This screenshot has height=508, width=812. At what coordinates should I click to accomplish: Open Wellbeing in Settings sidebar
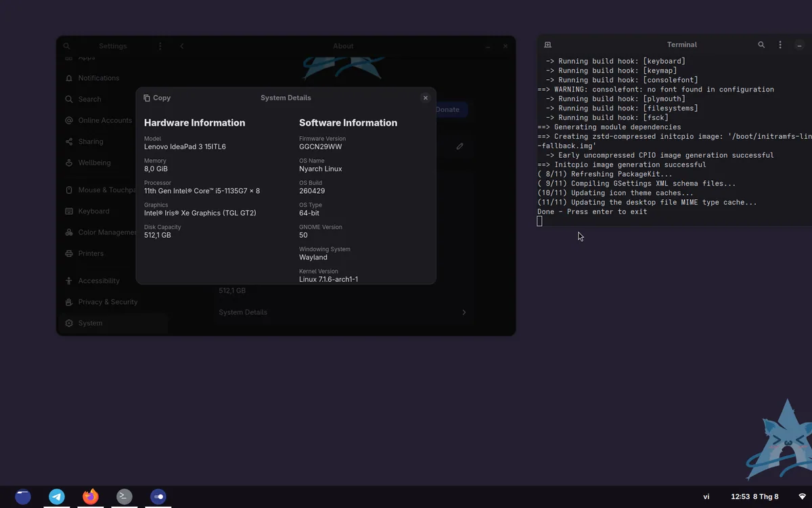pos(112,163)
